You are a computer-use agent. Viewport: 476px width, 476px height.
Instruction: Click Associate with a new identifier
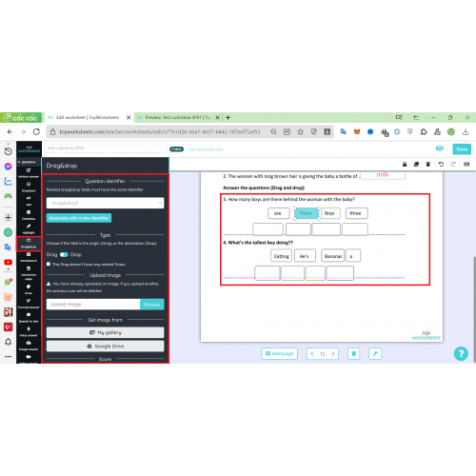tap(79, 218)
